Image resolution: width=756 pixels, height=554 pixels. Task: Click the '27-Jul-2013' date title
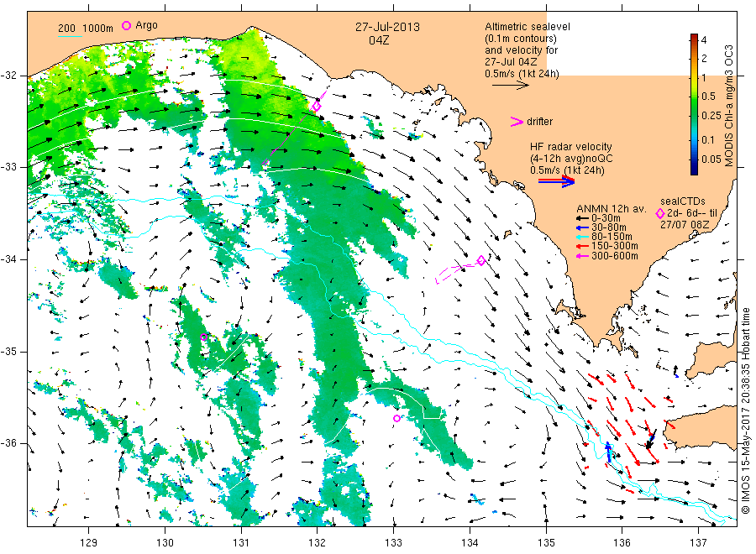(387, 27)
